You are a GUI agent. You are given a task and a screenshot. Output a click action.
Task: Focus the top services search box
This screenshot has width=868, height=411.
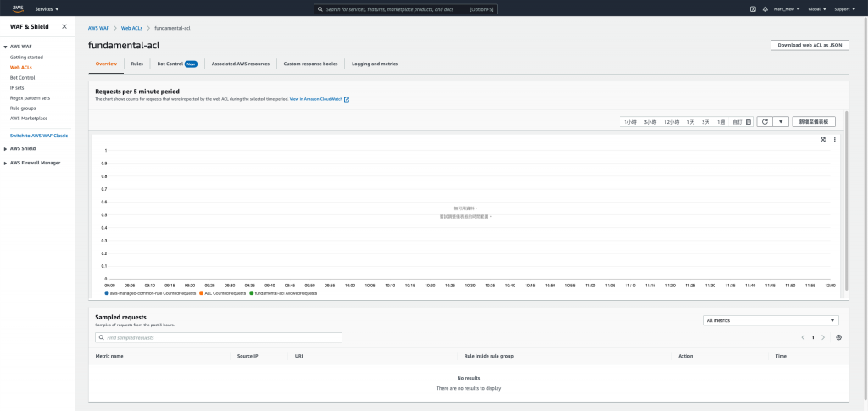pos(405,9)
